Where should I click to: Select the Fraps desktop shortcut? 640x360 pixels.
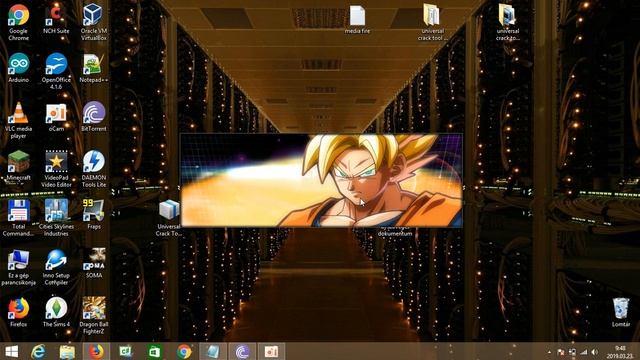click(93, 215)
